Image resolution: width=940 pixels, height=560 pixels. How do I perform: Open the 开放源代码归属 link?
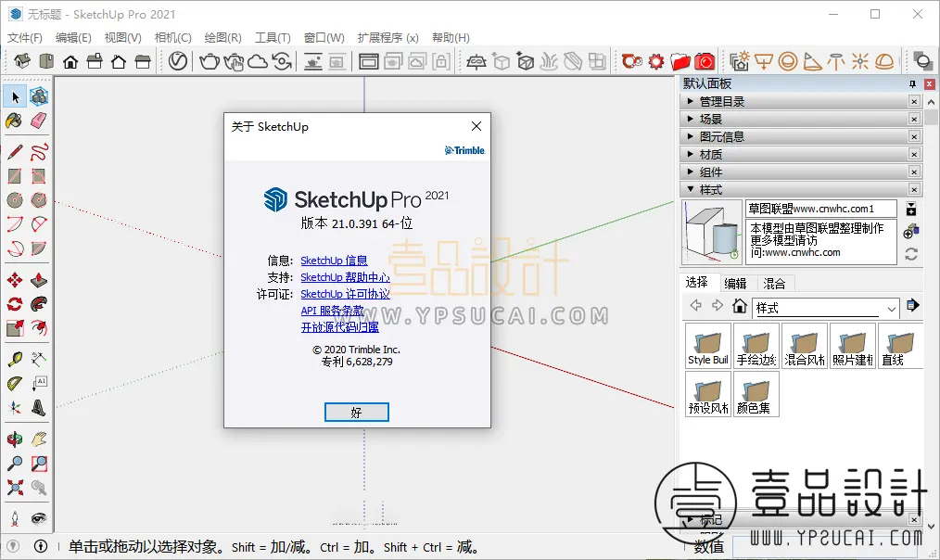coord(340,327)
